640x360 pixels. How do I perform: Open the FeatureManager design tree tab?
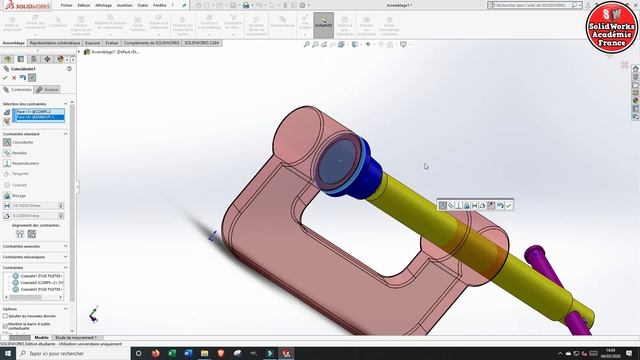tap(7, 59)
